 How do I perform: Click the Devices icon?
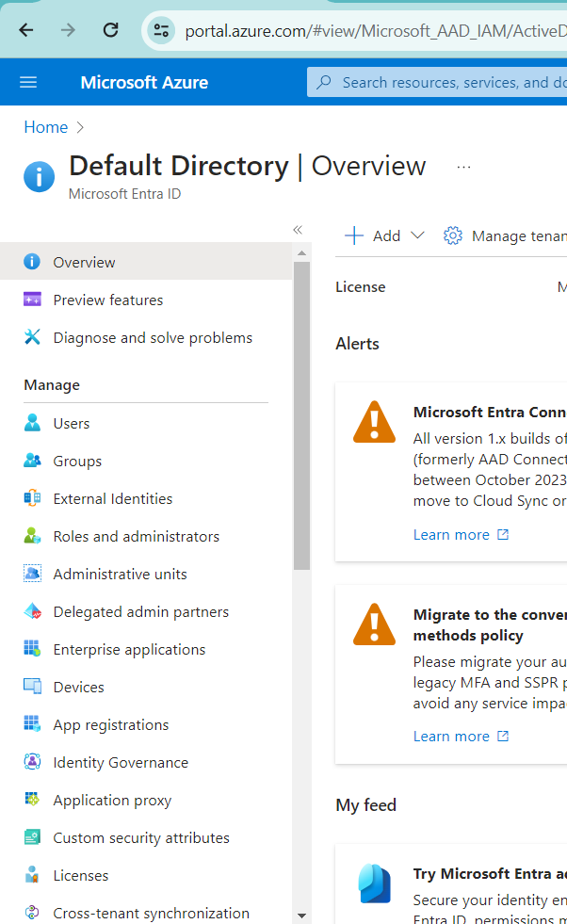tap(32, 687)
